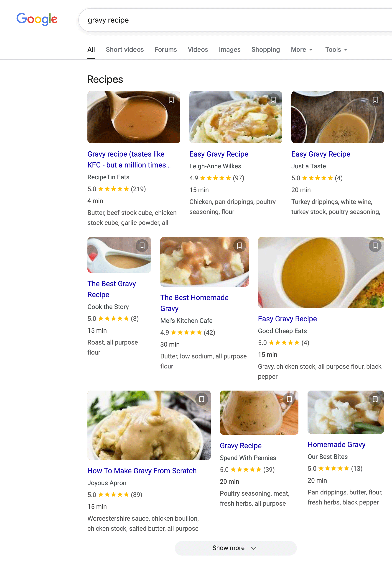Switch to the Images tab
This screenshot has width=392, height=561.
pos(229,50)
